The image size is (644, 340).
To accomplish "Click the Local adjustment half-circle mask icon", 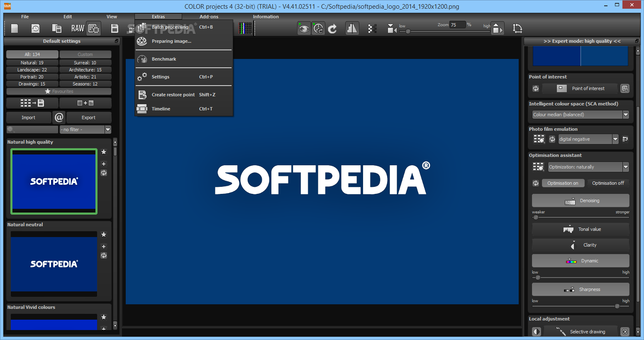I will click(x=537, y=331).
